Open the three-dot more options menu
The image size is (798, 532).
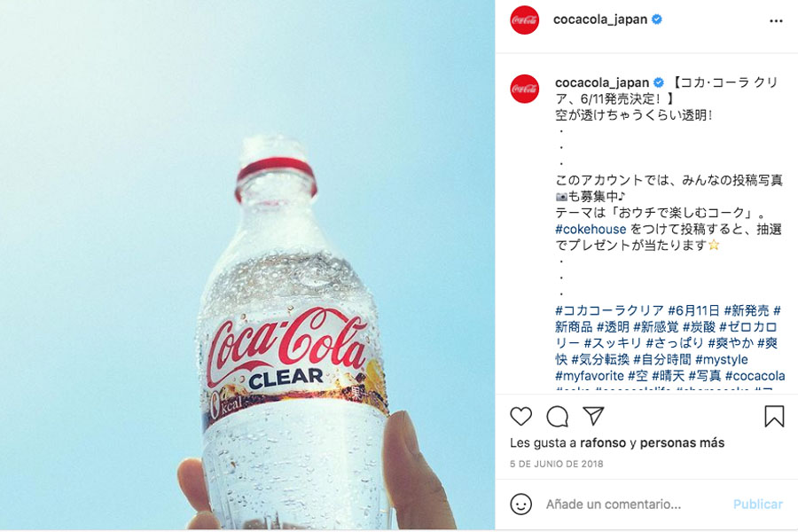tap(776, 21)
